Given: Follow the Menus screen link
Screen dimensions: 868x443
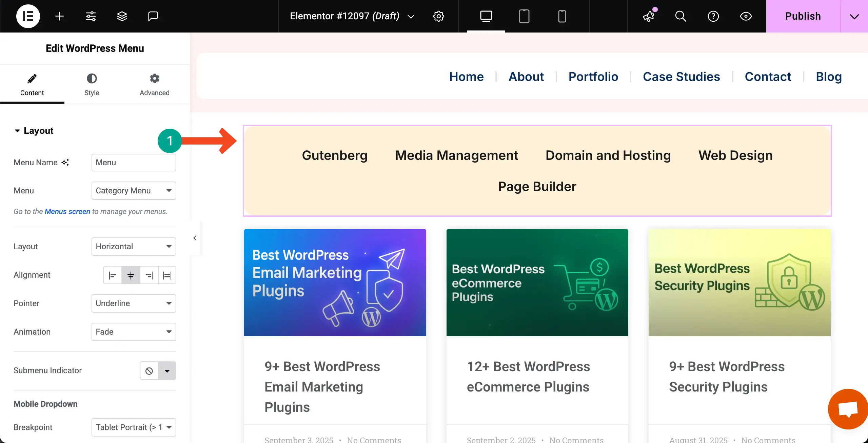Looking at the screenshot, I should pos(67,211).
